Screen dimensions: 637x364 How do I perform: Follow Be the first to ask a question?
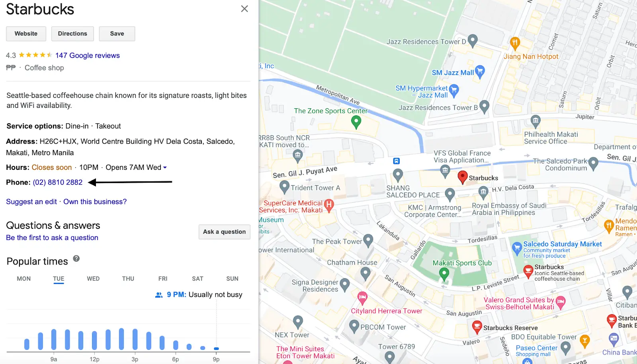point(52,237)
